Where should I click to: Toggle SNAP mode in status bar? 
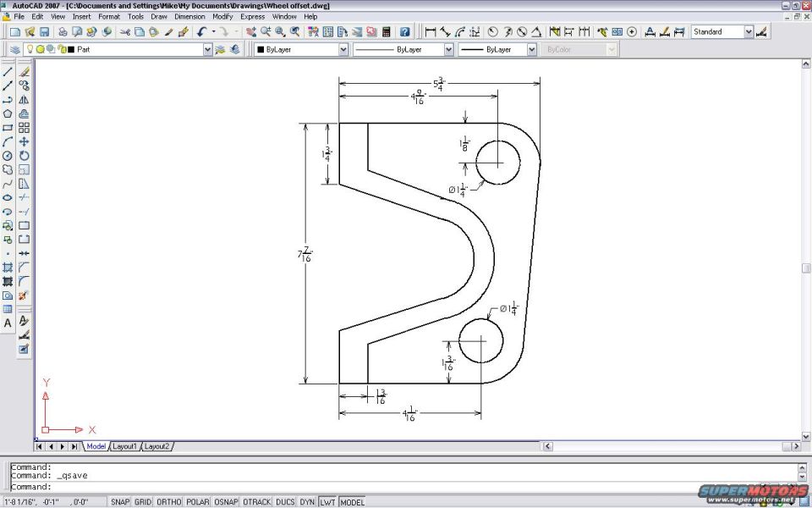coord(120,502)
